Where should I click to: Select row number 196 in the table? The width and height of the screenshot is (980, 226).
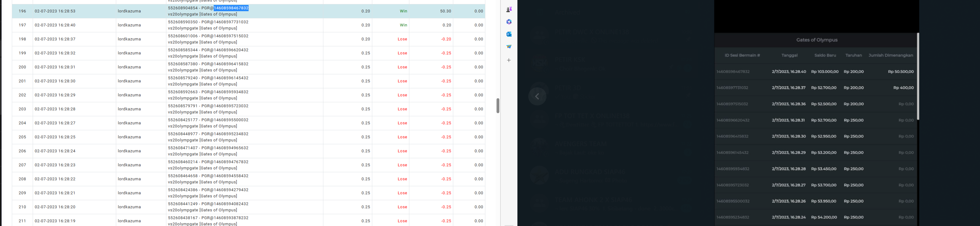point(22,12)
